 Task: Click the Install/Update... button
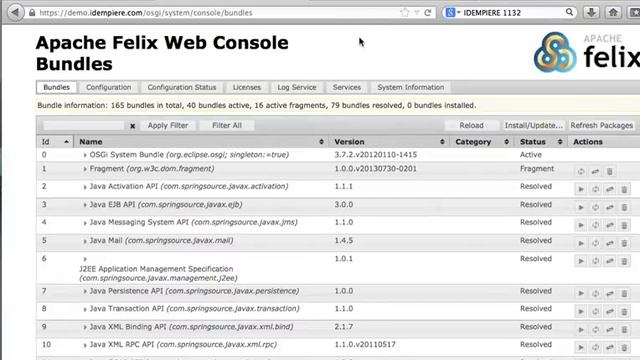click(533, 125)
